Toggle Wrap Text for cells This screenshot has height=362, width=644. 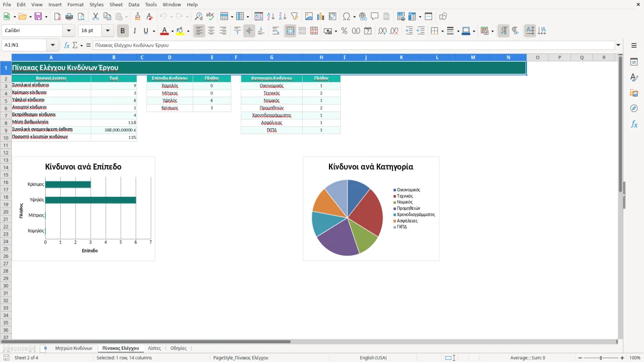276,31
